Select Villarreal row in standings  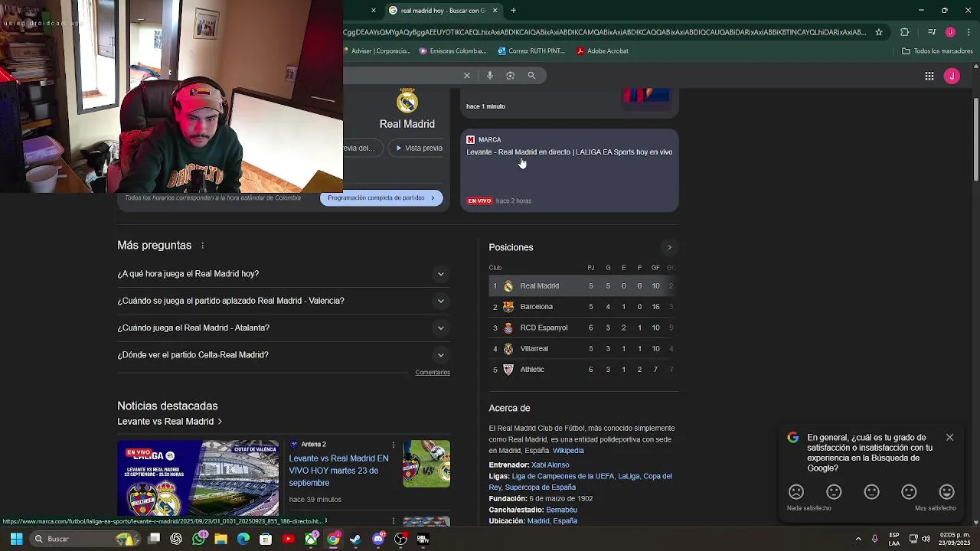(x=583, y=349)
